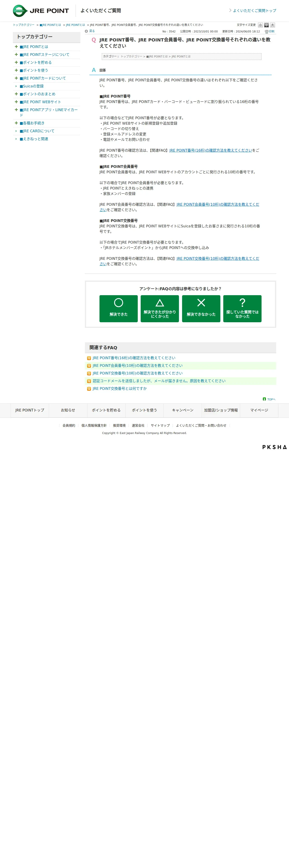Viewport: 289px width, 868px height.
Task: Click ■JRE POINTとは breadcrumb at page top
Action: coord(50,25)
